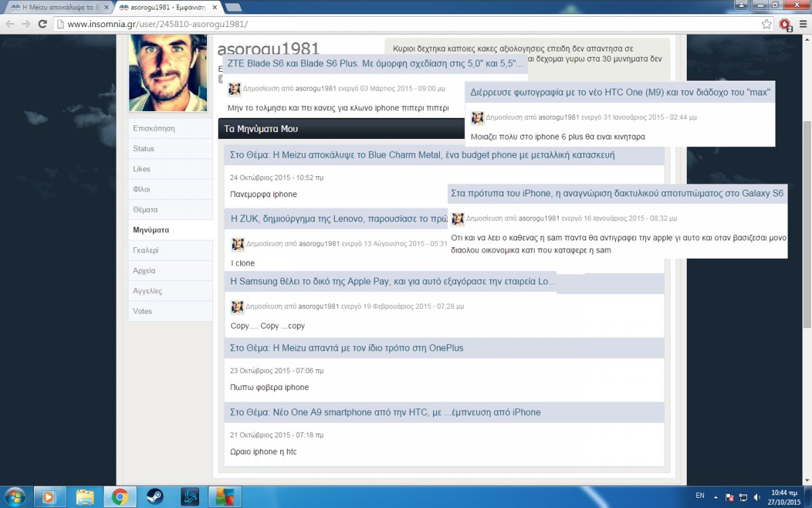Click the 'Πωπω φοβερα iphone' post text
This screenshot has width=812, height=508.
pos(269,387)
